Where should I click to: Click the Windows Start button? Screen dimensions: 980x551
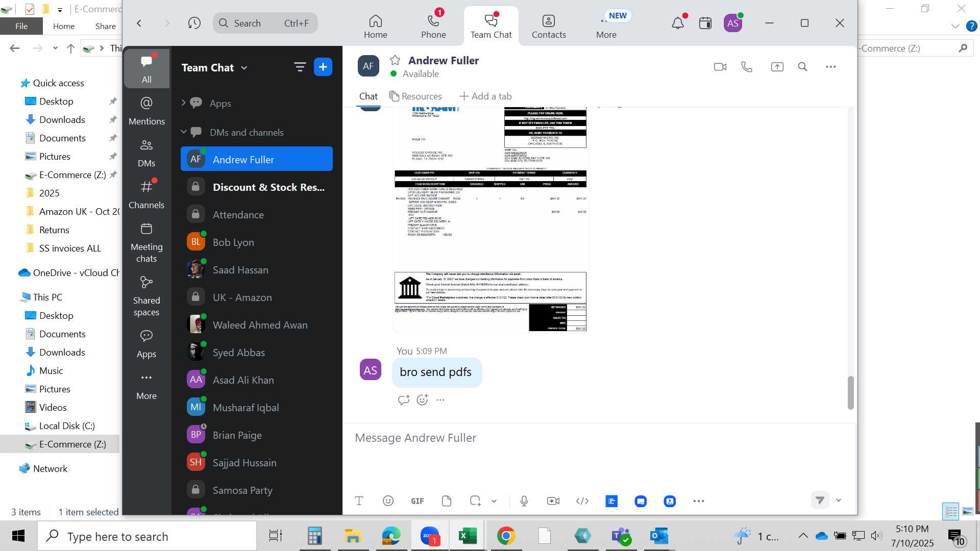point(18,536)
